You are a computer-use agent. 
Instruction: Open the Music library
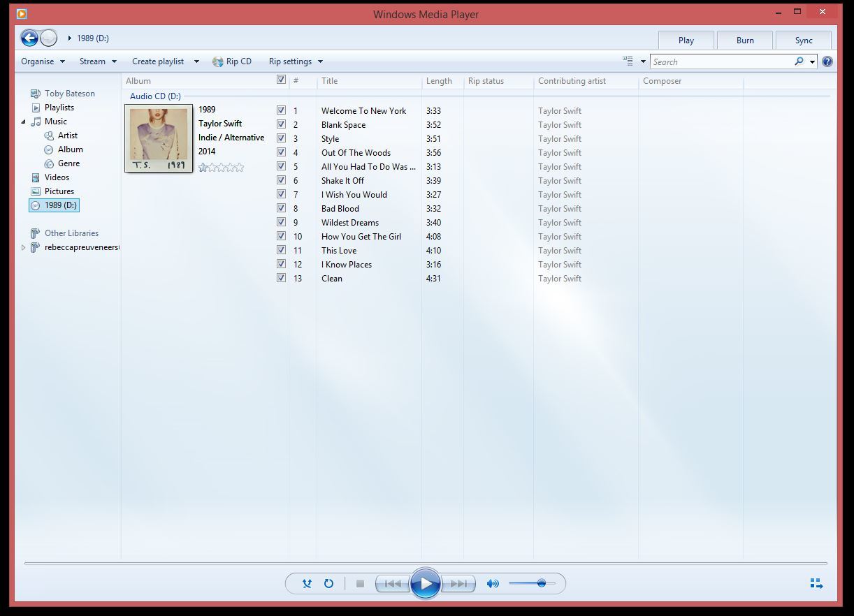[56, 122]
